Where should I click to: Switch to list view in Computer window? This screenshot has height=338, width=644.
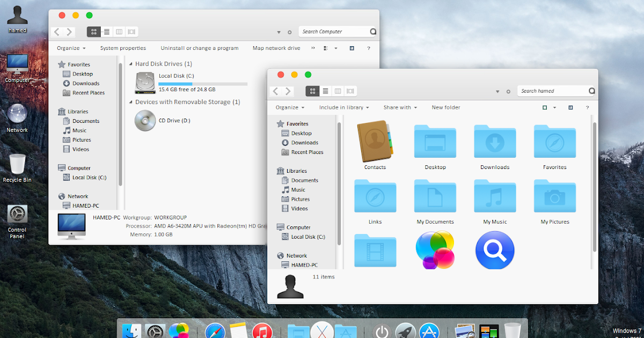[x=107, y=32]
